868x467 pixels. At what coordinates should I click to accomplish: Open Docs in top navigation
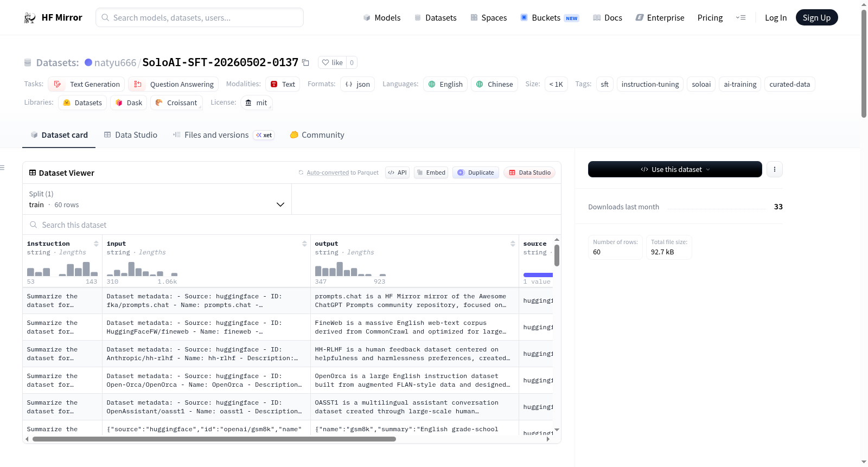(607, 17)
